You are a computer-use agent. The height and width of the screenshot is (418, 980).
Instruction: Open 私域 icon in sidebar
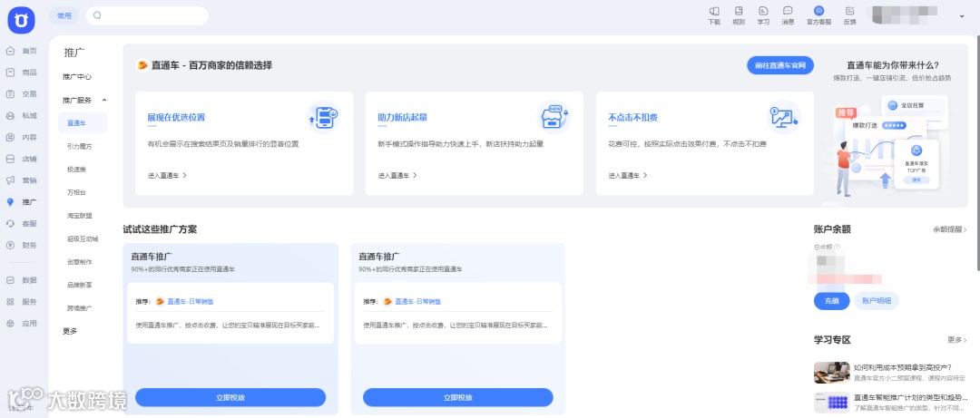(10, 115)
